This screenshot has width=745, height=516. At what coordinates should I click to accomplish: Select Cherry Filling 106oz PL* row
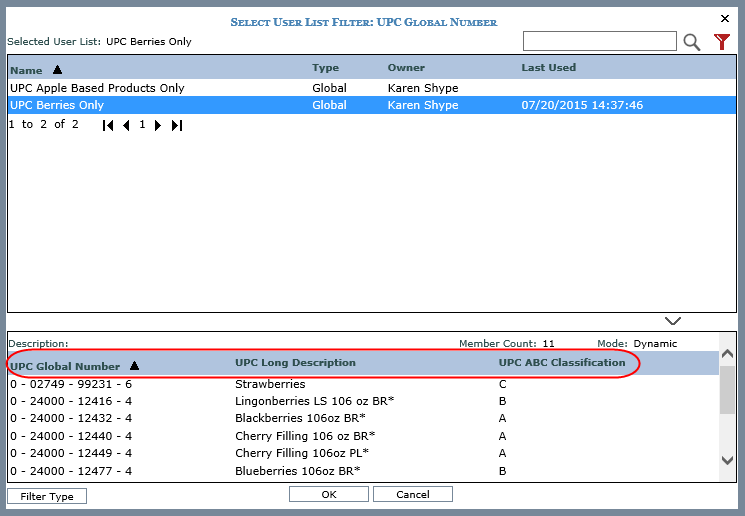363,453
